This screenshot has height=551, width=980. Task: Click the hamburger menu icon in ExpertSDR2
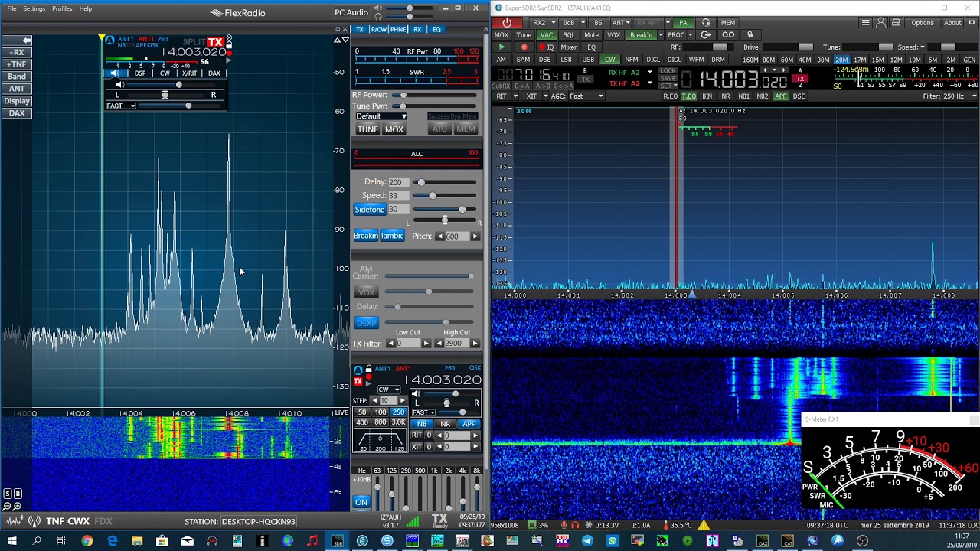865,23
